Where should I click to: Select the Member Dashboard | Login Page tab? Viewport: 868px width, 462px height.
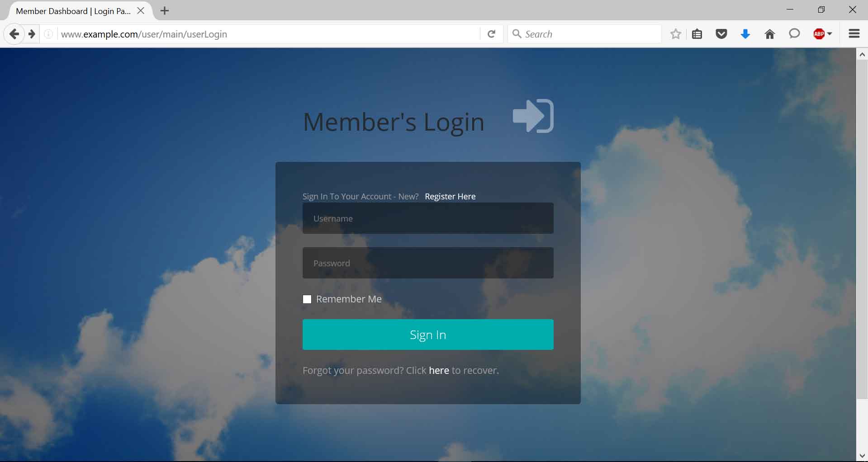pos(73,11)
